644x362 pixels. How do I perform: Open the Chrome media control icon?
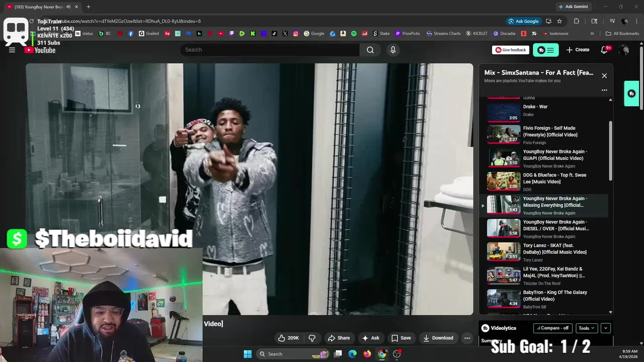(612, 21)
